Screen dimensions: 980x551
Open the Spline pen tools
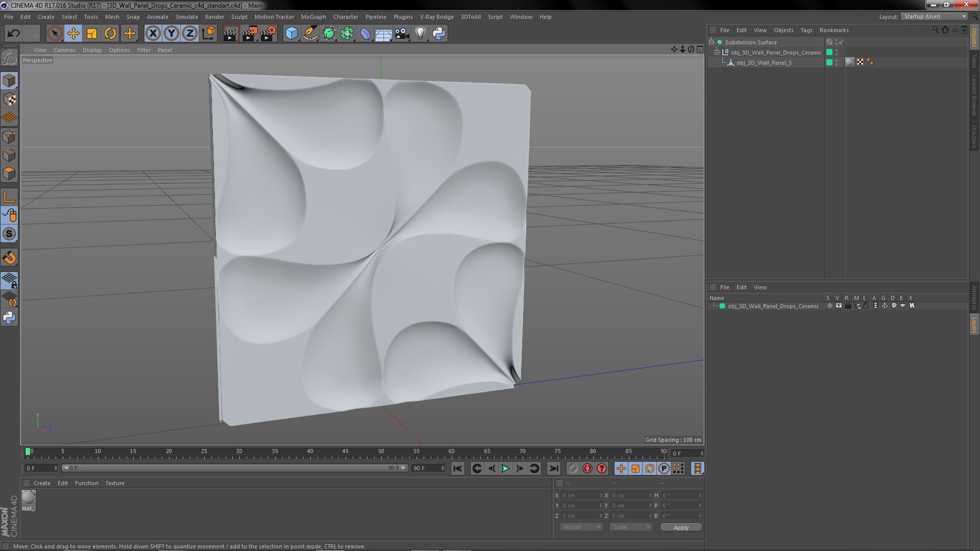pyautogui.click(x=310, y=34)
